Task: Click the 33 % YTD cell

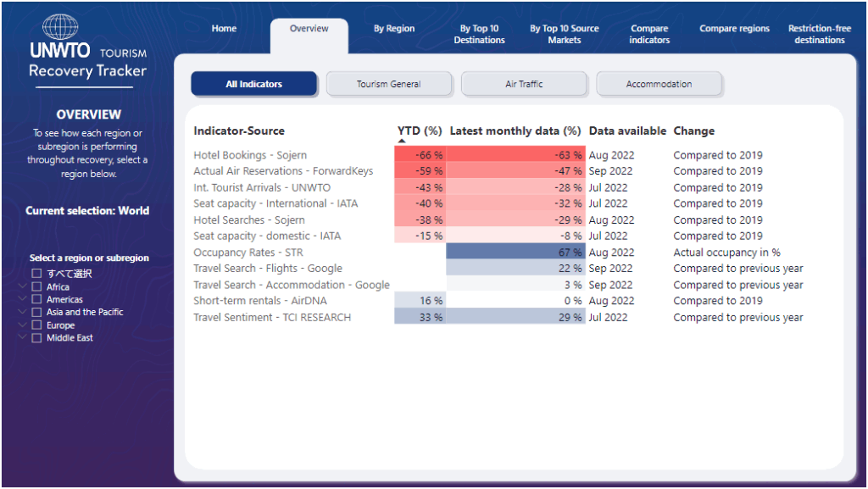Action: pos(420,317)
